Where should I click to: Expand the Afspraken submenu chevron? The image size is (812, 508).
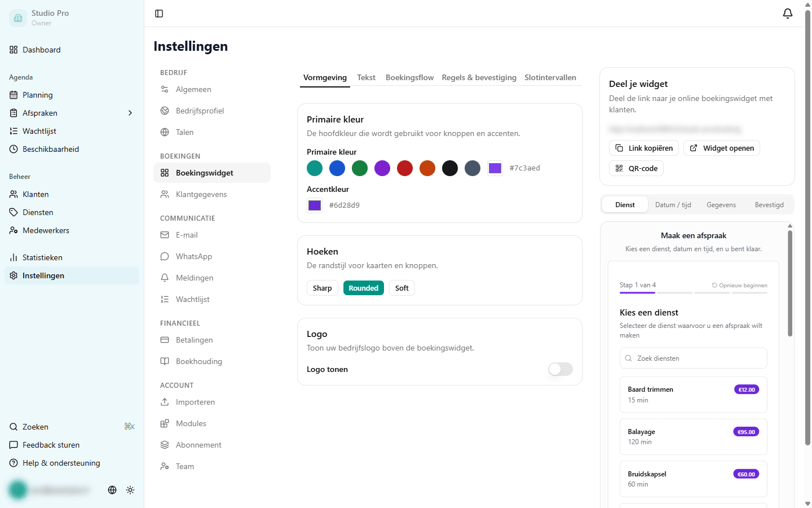130,113
